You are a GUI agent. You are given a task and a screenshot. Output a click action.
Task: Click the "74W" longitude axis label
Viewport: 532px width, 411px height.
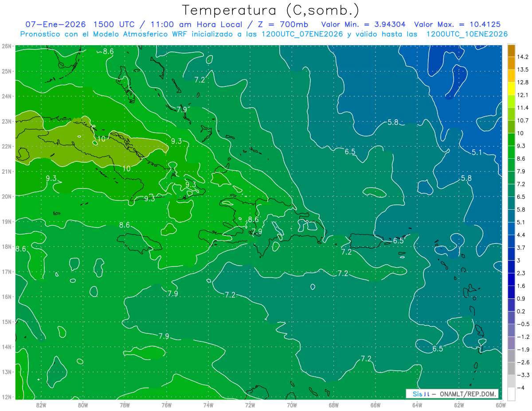(x=208, y=405)
